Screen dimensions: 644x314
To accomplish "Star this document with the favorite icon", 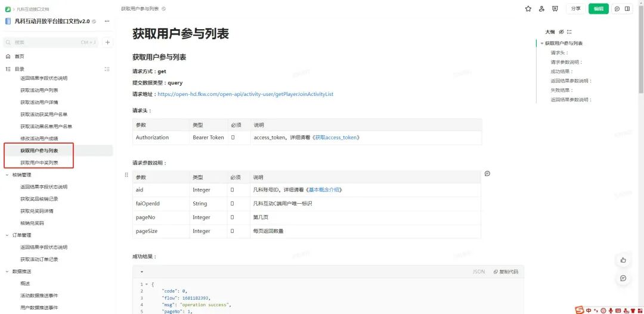I will 528,8.
